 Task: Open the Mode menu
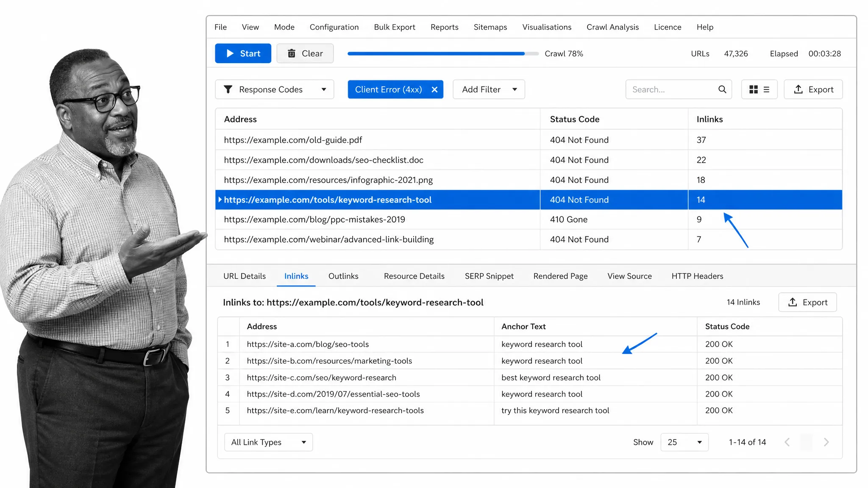tap(284, 27)
